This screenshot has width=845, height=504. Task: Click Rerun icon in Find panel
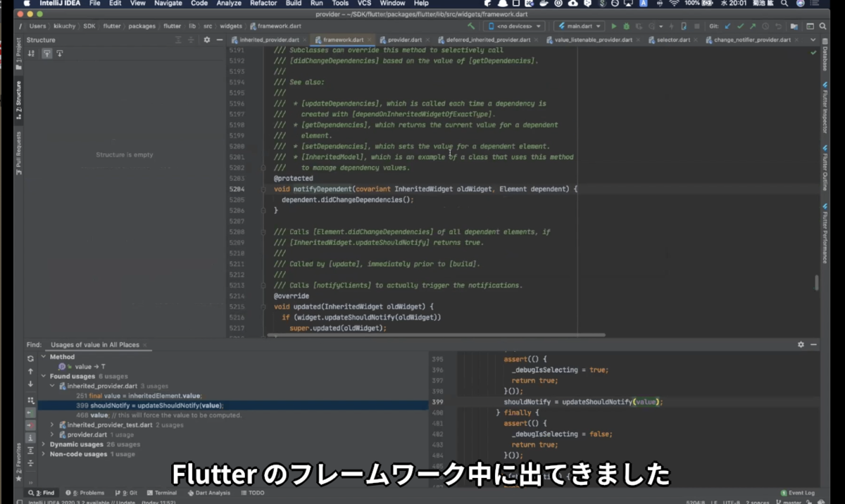coord(30,358)
